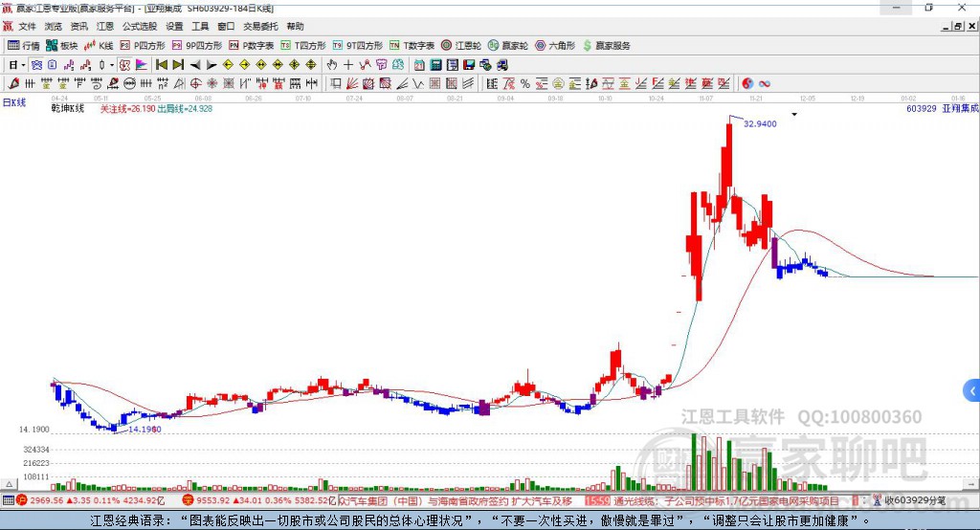Expand the blue side panel chevron

click(x=972, y=391)
